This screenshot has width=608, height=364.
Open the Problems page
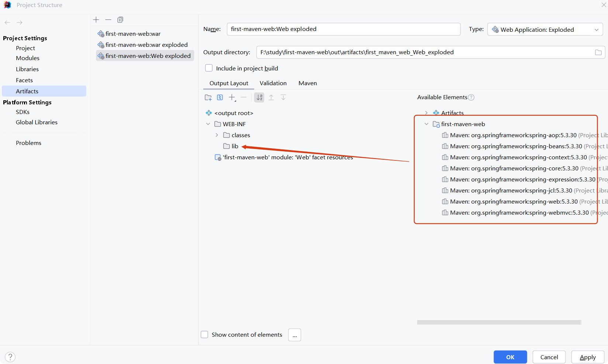(x=28, y=143)
